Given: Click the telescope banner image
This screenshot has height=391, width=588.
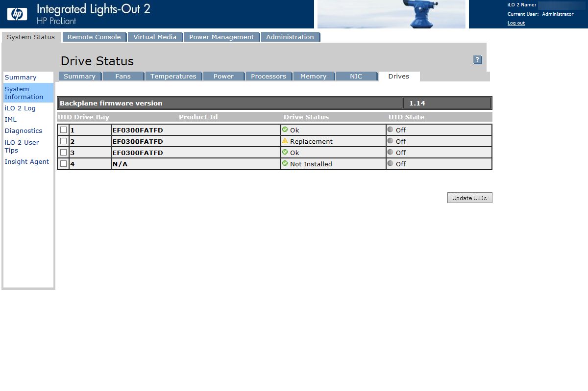Looking at the screenshot, I should pyautogui.click(x=392, y=14).
